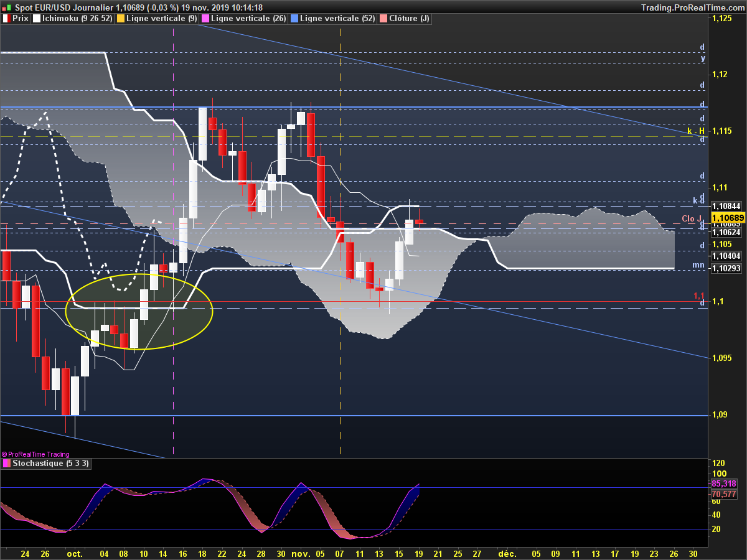Click the mn level label
This screenshot has height=560, width=747.
pyautogui.click(x=698, y=265)
